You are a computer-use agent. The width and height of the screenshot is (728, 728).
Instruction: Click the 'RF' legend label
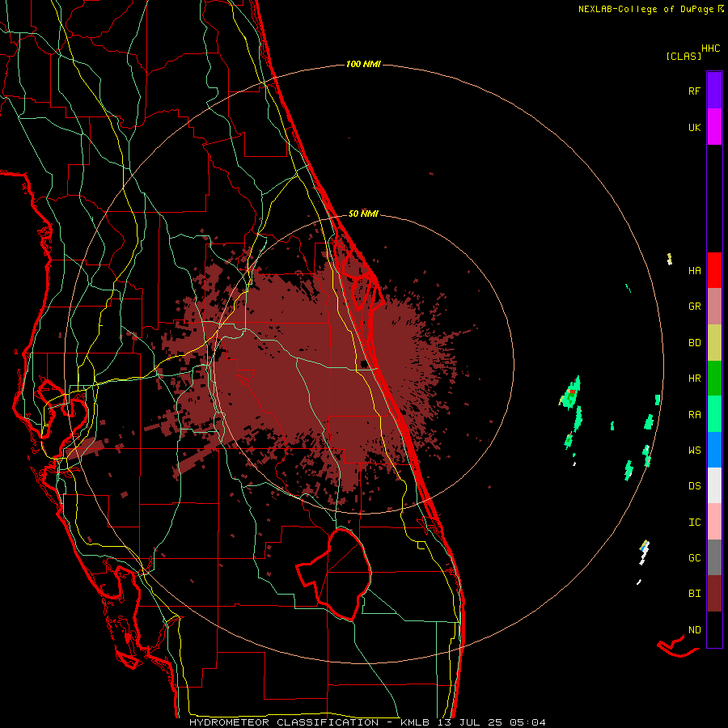pos(694,91)
